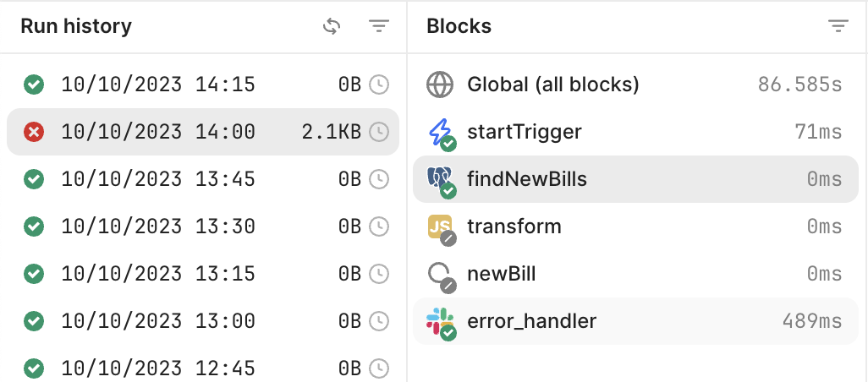This screenshot has width=868, height=382.
Task: Click the red failed status icon at 14:00
Action: pos(34,132)
